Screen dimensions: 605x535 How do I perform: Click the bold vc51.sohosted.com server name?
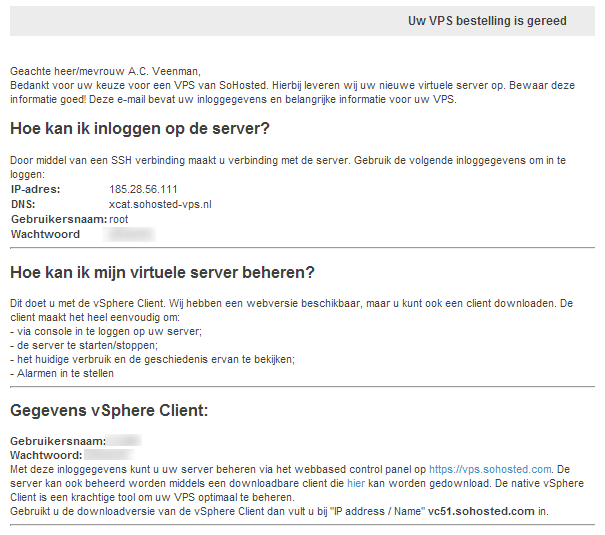pyautogui.click(x=479, y=511)
